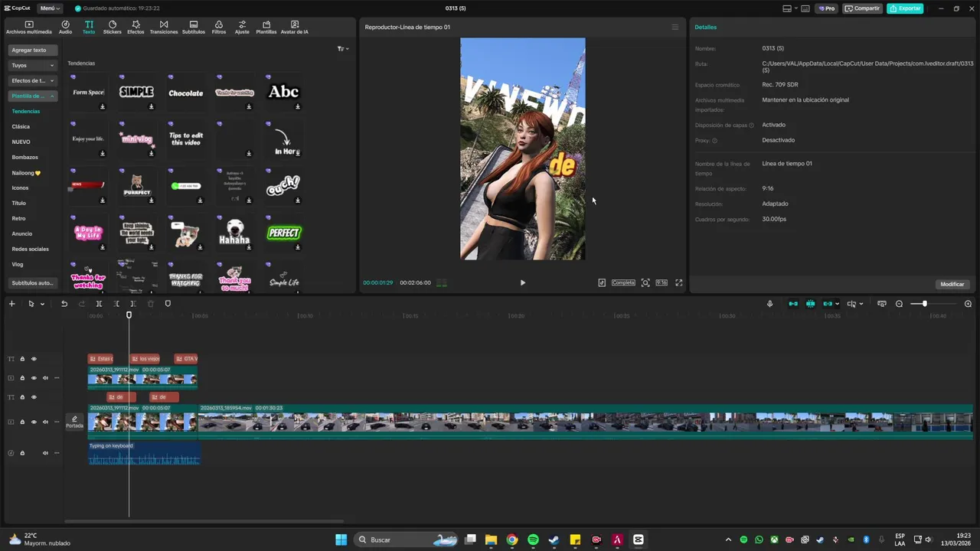Click the split clip tool

point(99,304)
